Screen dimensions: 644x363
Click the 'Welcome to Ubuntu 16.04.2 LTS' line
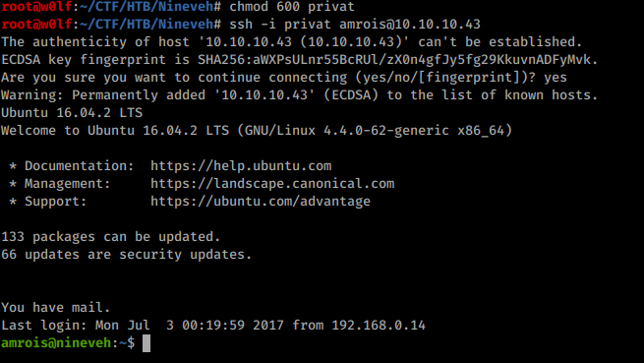[x=257, y=130]
